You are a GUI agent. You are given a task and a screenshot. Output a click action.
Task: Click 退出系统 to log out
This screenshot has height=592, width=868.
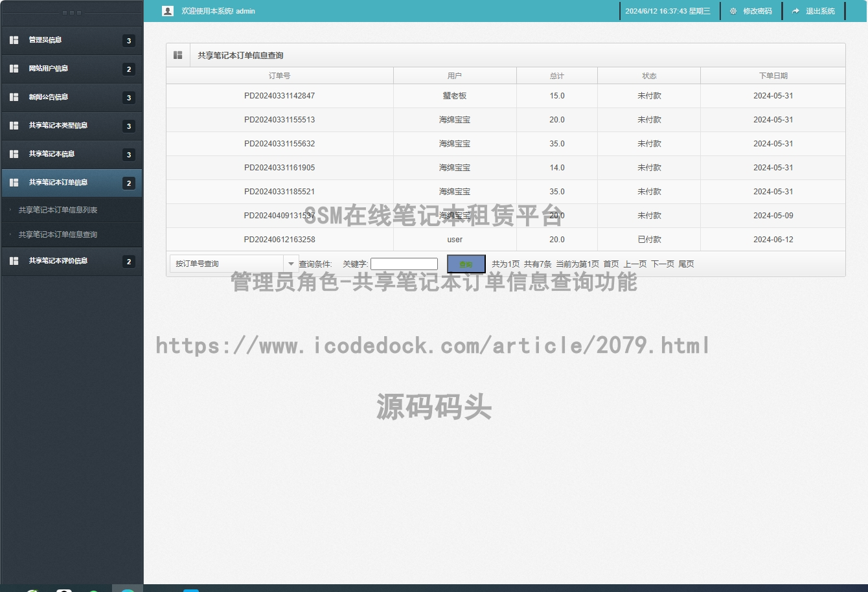820,11
